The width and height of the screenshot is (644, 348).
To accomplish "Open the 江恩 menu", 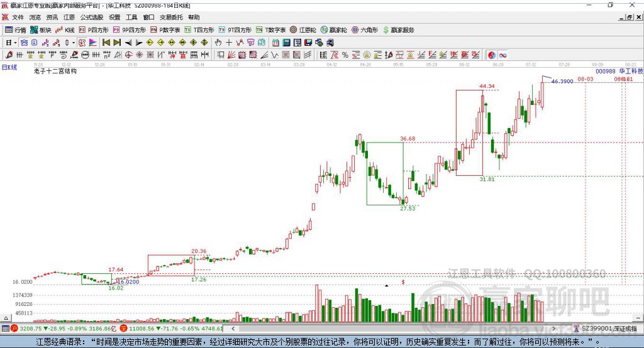I will [x=69, y=17].
